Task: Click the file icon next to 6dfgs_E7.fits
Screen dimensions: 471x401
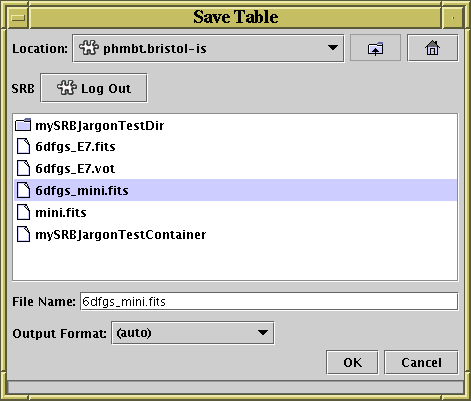Action: pyautogui.click(x=23, y=146)
